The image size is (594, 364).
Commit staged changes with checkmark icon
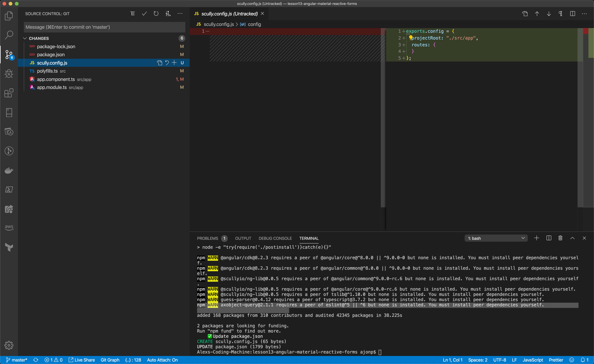coord(144,14)
